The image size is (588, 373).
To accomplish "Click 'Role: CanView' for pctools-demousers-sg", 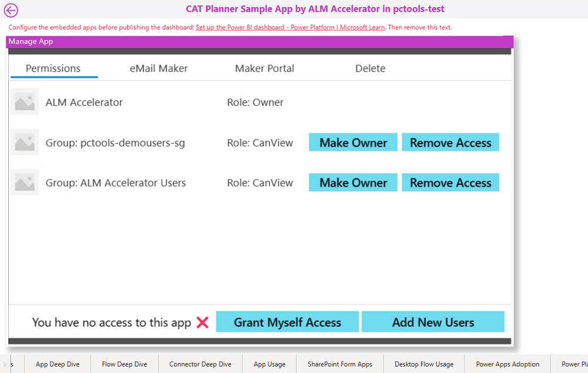I will coord(260,142).
